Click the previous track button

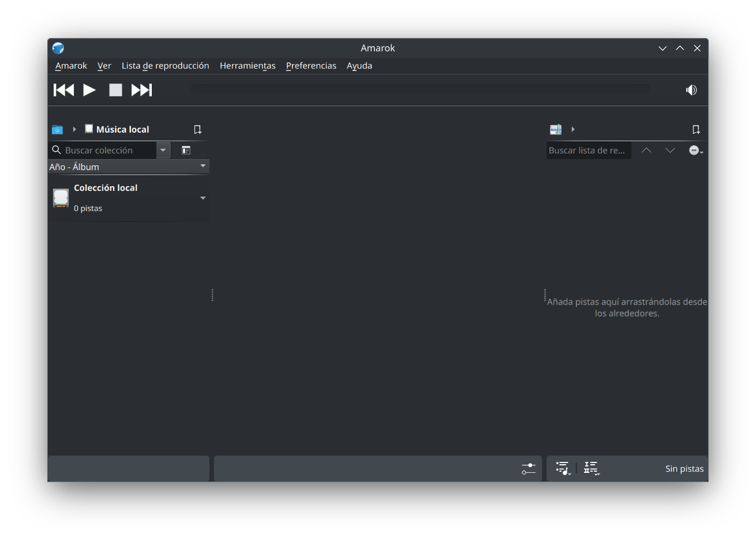[63, 90]
